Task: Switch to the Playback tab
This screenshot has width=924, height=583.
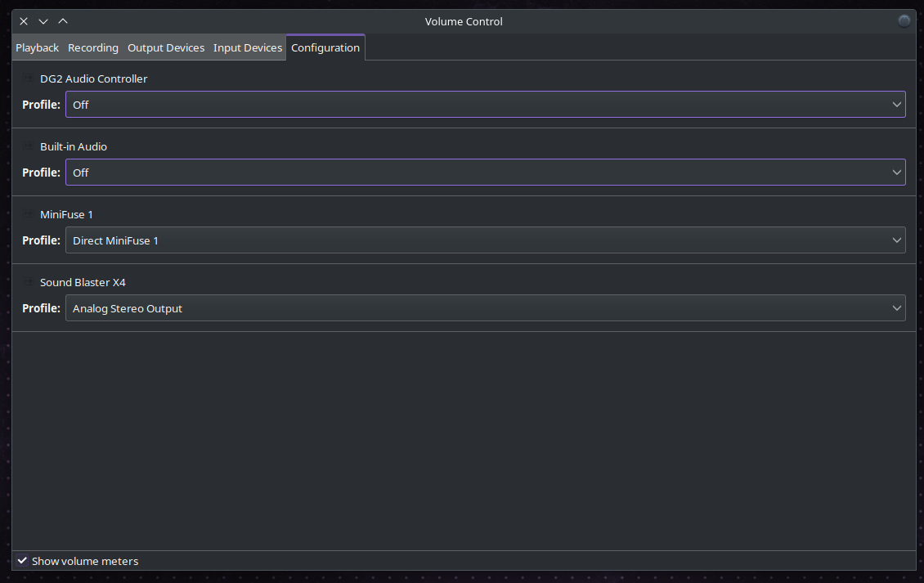Action: click(x=37, y=47)
